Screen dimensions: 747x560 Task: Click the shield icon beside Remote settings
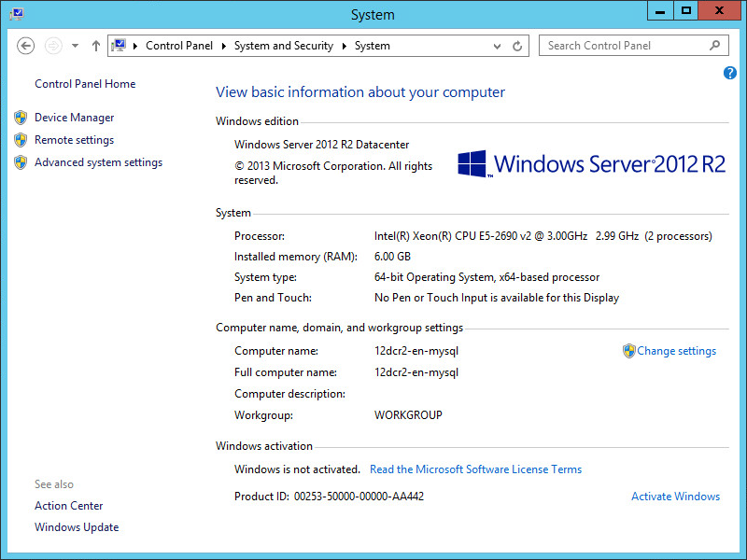point(21,140)
